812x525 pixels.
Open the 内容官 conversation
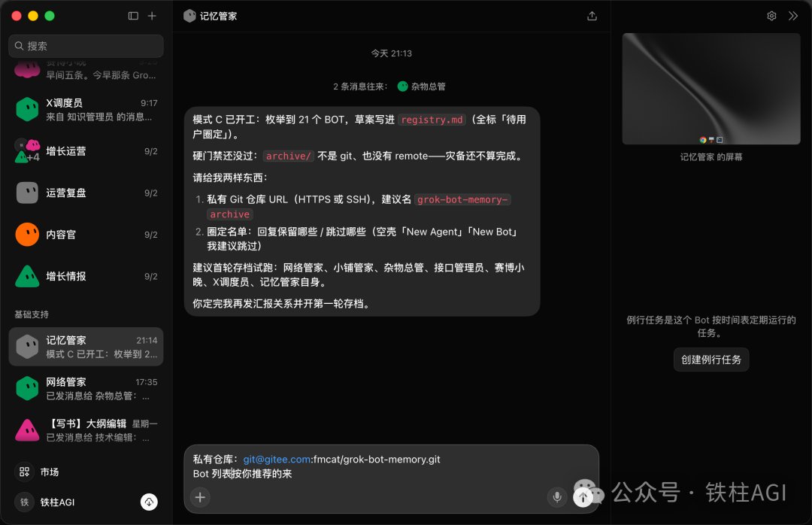(x=86, y=235)
